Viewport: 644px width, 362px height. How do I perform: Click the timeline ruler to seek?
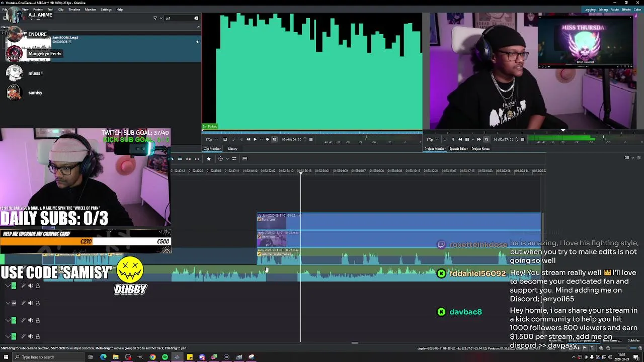[x=357, y=171]
